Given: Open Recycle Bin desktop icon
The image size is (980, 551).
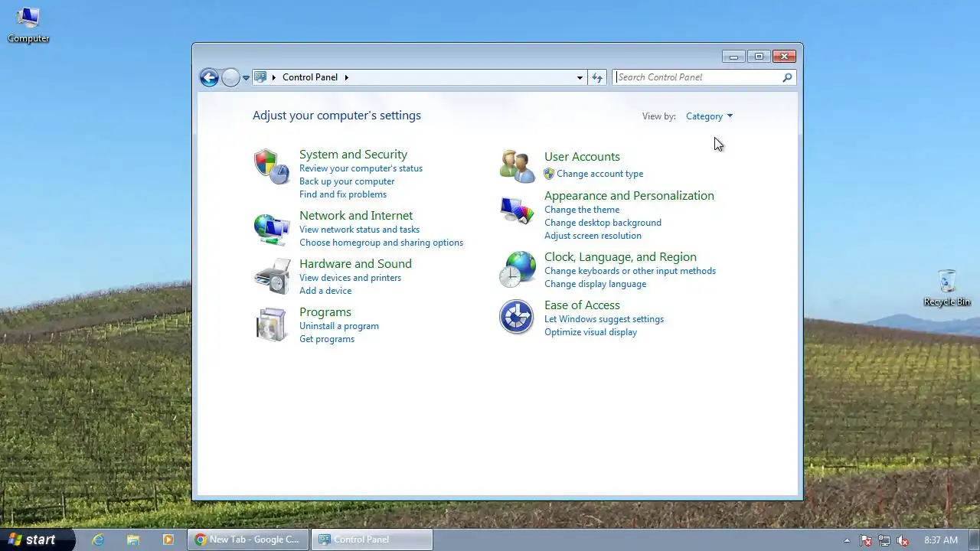Looking at the screenshot, I should [x=947, y=288].
